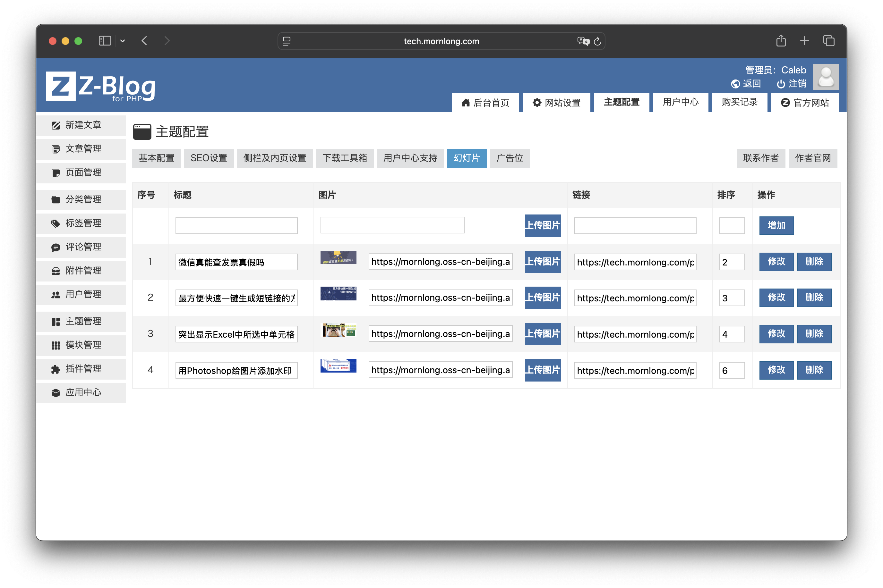The width and height of the screenshot is (883, 588).
Task: Click the 增加 button in first row
Action: pyautogui.click(x=776, y=225)
